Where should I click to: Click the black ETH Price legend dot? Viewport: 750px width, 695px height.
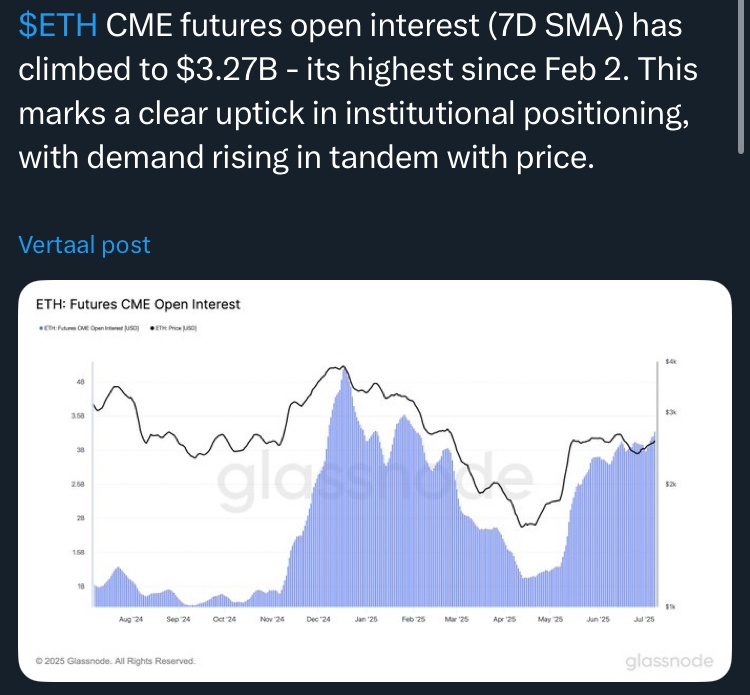click(x=152, y=328)
